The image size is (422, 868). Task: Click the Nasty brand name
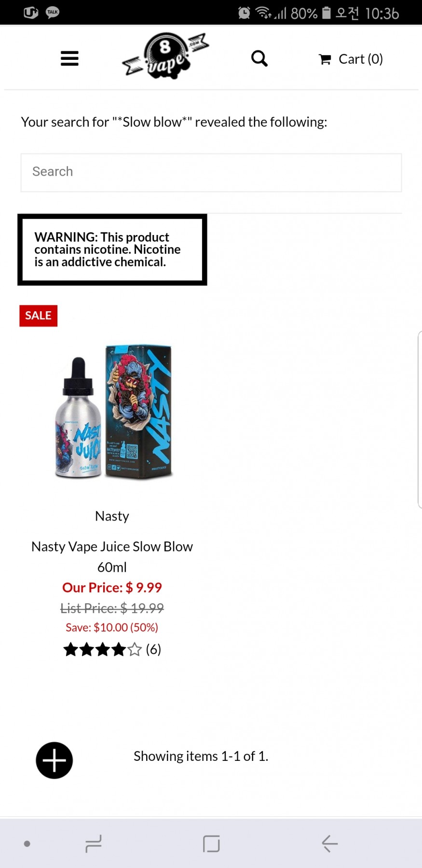point(112,516)
